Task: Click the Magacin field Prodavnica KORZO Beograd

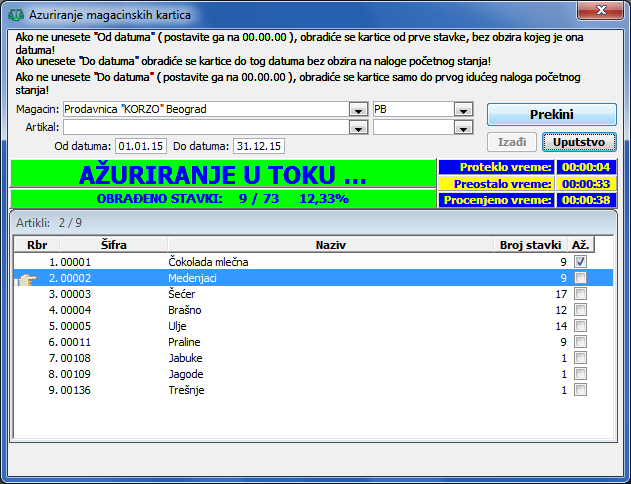Action: point(206,109)
